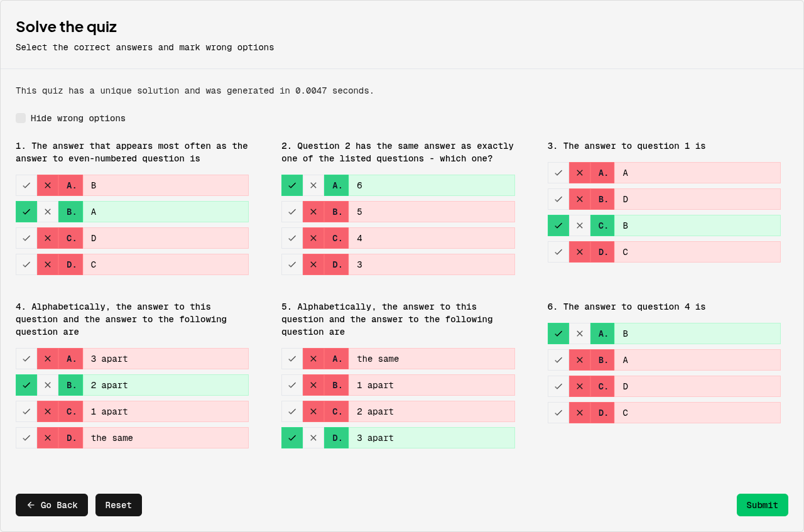Click the Reset button

click(x=118, y=505)
